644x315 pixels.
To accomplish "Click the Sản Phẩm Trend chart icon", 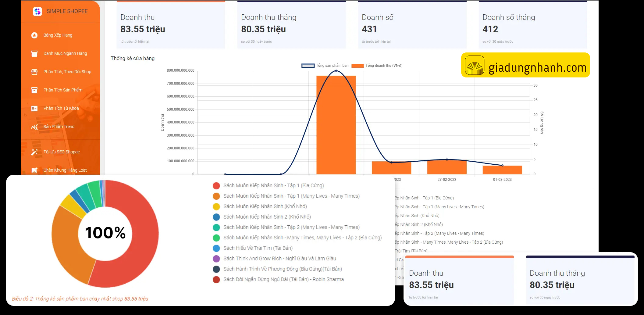I will (34, 127).
